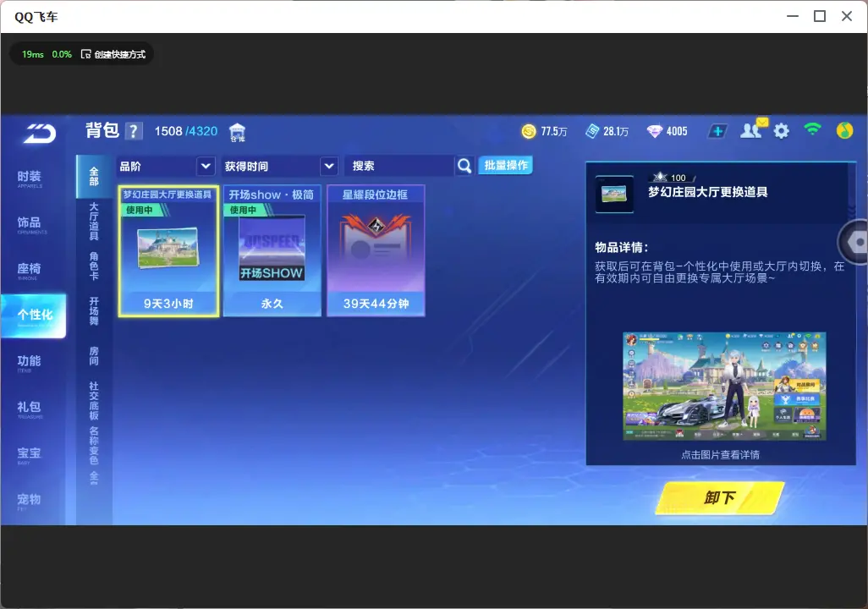Click the floating side panel handle

[853, 242]
